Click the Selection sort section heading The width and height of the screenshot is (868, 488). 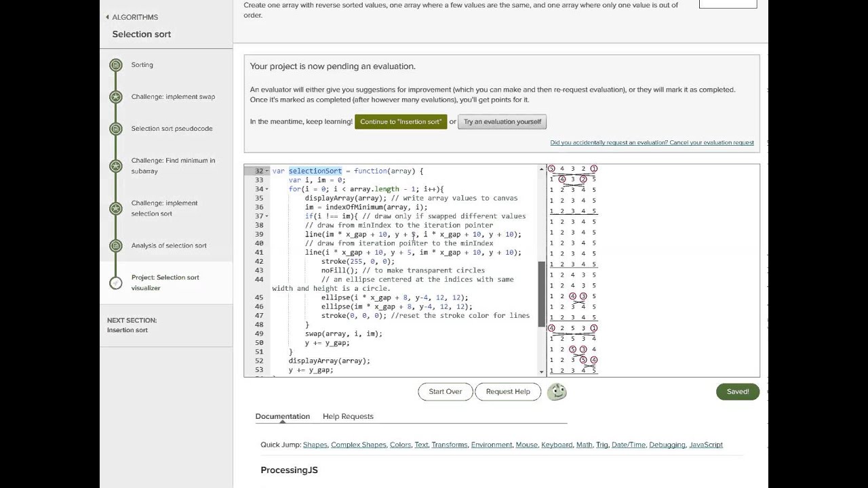(x=142, y=35)
